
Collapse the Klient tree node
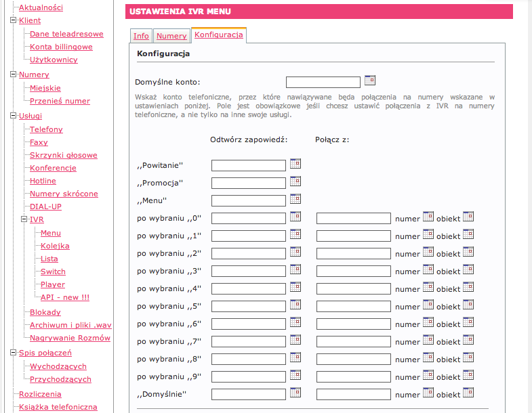14,20
